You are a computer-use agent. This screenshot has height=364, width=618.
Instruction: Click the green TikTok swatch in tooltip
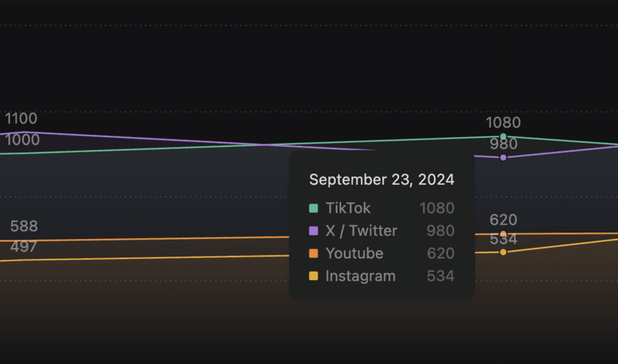[x=314, y=208]
